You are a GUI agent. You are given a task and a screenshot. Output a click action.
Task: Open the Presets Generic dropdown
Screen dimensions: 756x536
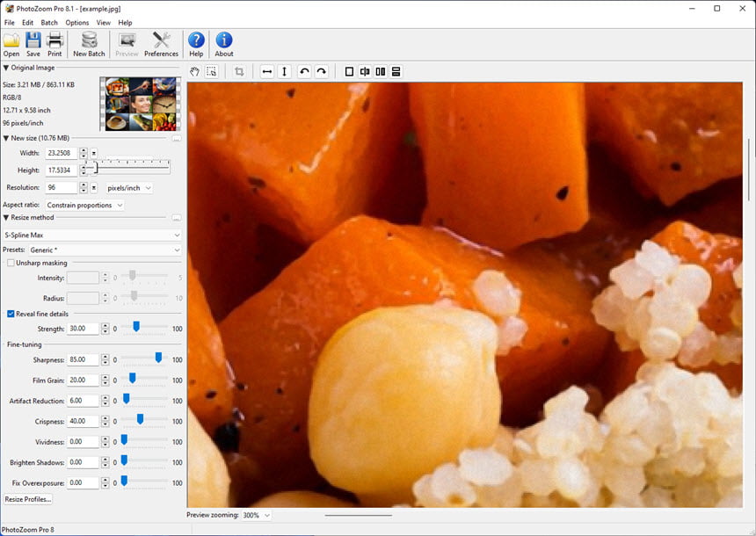click(105, 250)
